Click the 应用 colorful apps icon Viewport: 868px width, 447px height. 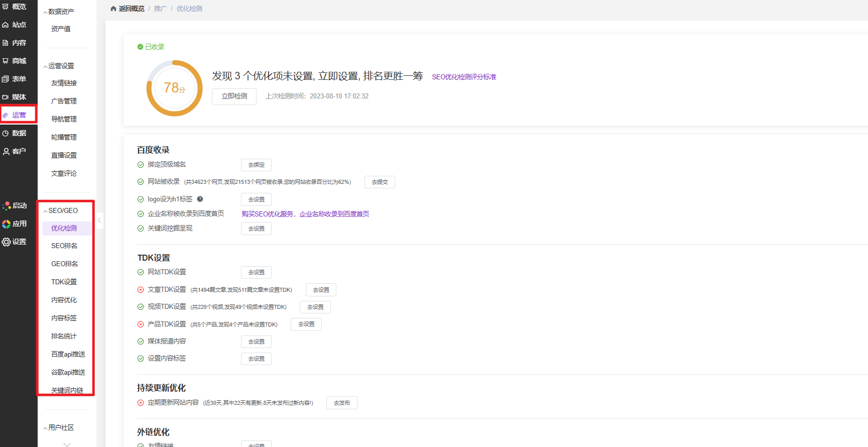6,224
